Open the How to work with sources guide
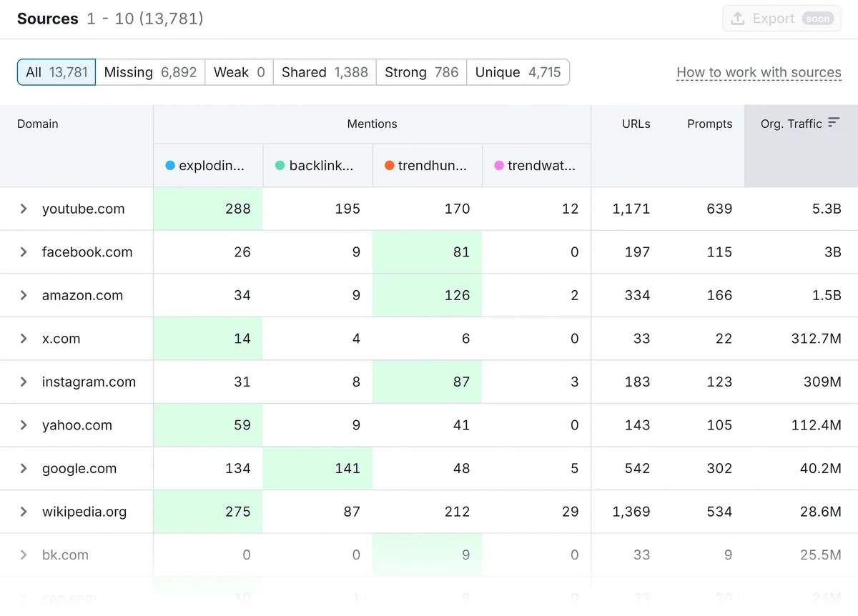The width and height of the screenshot is (858, 616). pos(759,72)
